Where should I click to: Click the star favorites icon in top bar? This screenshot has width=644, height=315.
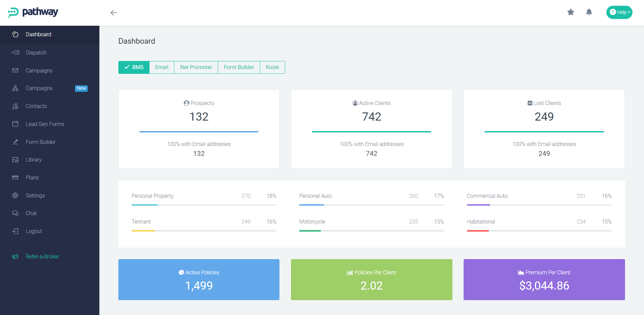tap(571, 12)
